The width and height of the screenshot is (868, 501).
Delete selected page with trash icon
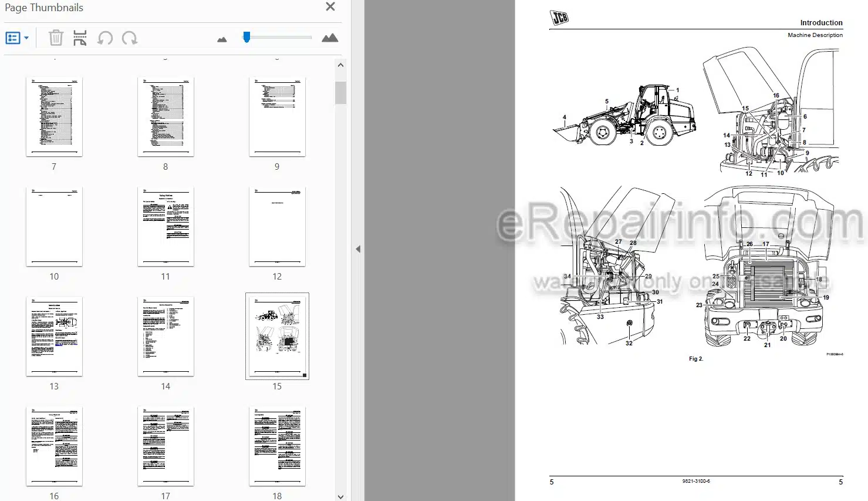click(x=56, y=38)
